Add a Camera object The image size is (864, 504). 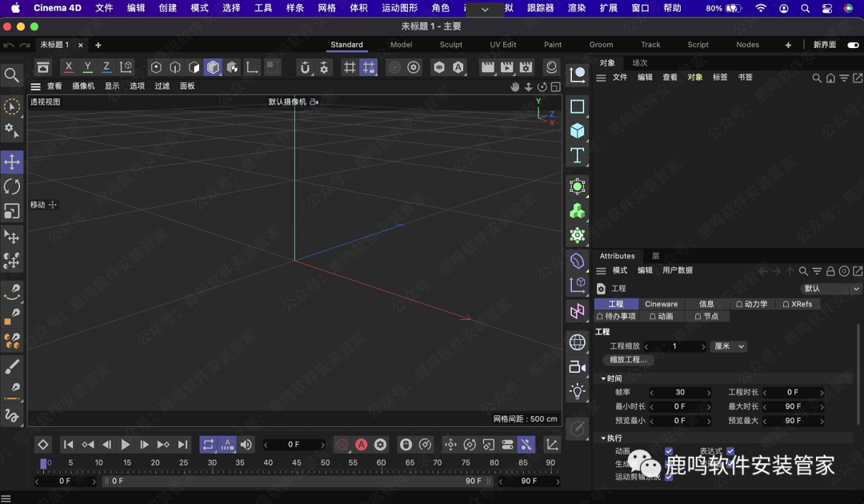coord(577,366)
